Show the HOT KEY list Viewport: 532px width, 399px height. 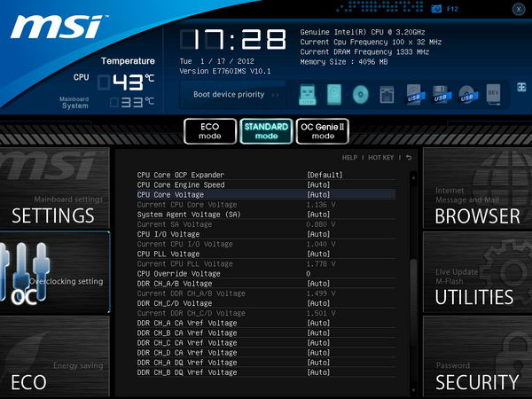pos(380,158)
